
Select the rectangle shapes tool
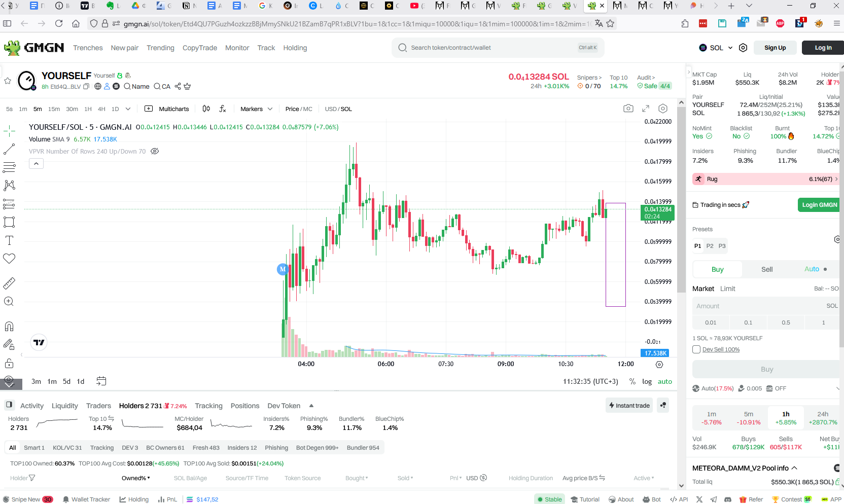(x=9, y=222)
